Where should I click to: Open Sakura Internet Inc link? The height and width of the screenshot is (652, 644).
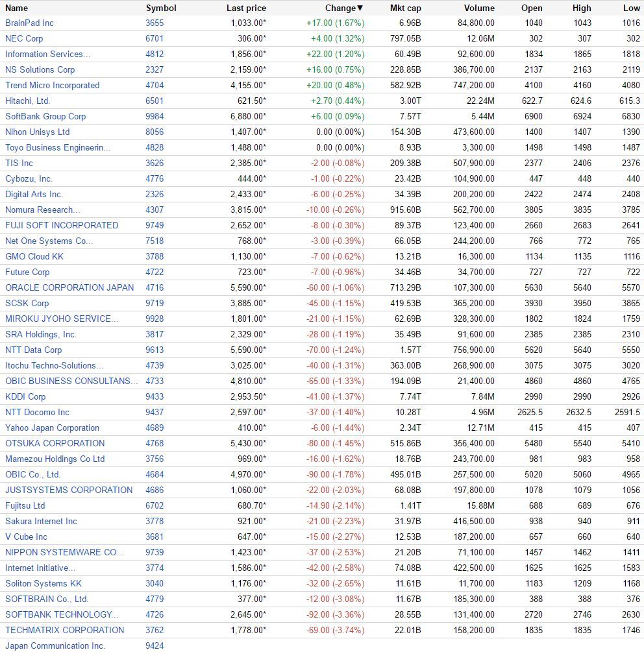click(x=41, y=521)
